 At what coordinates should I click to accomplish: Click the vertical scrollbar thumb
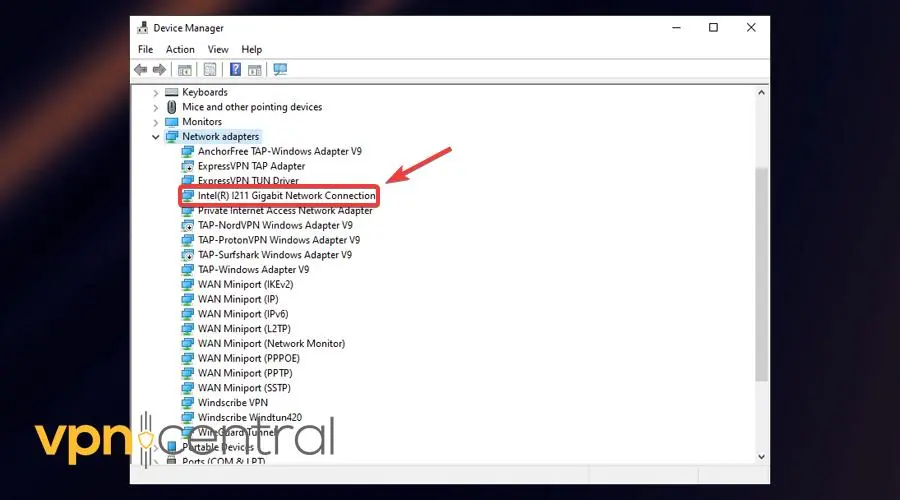[x=761, y=274]
